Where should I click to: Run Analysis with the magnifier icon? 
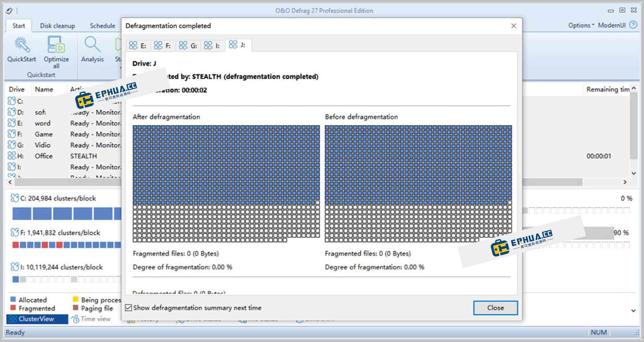click(92, 45)
